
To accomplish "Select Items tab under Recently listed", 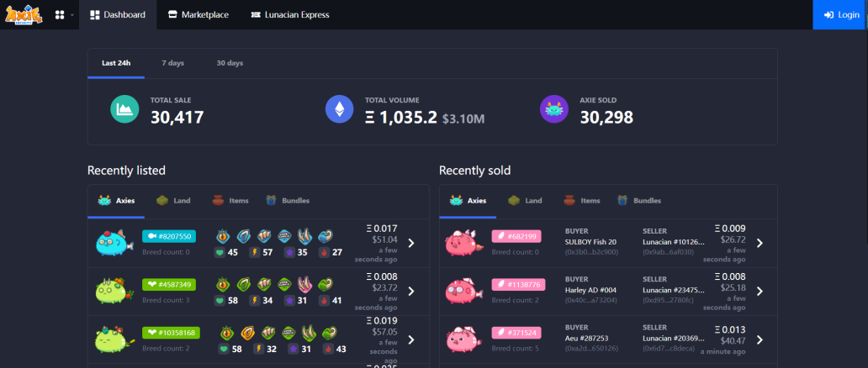I will click(230, 201).
